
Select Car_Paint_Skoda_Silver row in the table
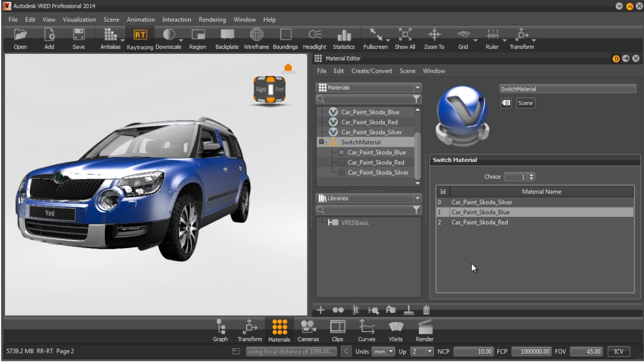[x=535, y=202]
